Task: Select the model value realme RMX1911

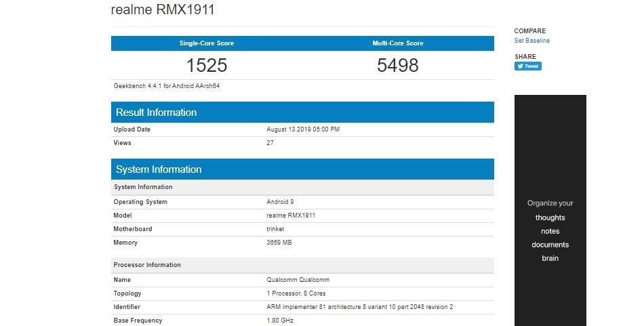Action: coord(291,216)
